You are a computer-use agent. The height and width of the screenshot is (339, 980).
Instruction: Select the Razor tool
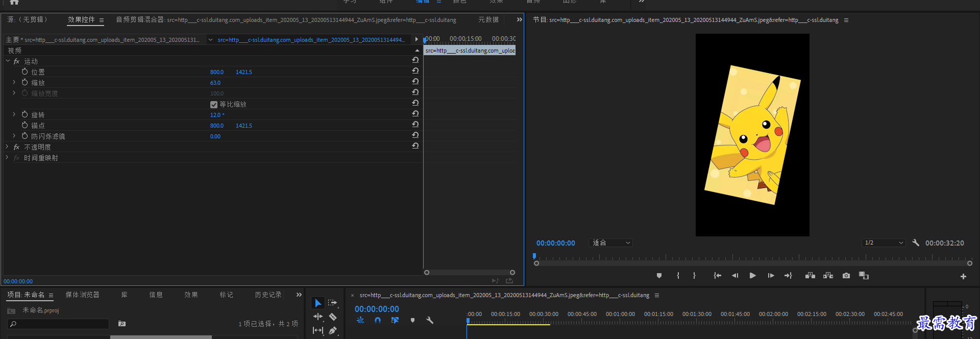[332, 317]
